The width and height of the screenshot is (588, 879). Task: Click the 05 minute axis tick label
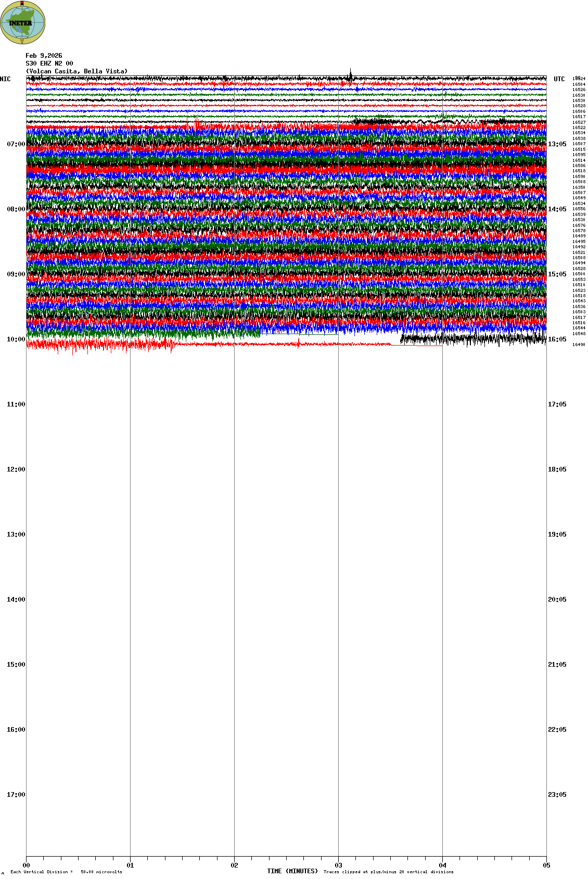[546, 865]
